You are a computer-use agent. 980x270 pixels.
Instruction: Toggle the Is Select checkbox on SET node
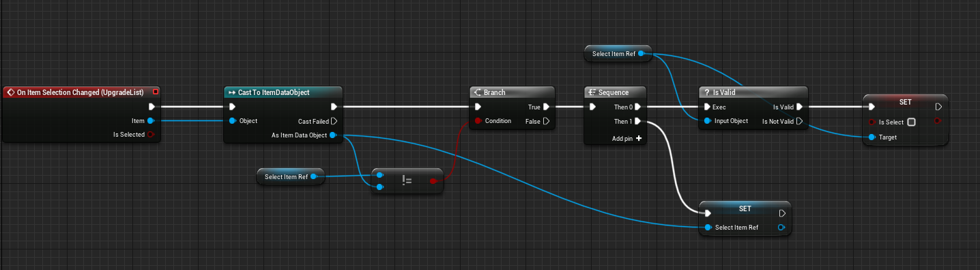point(912,122)
